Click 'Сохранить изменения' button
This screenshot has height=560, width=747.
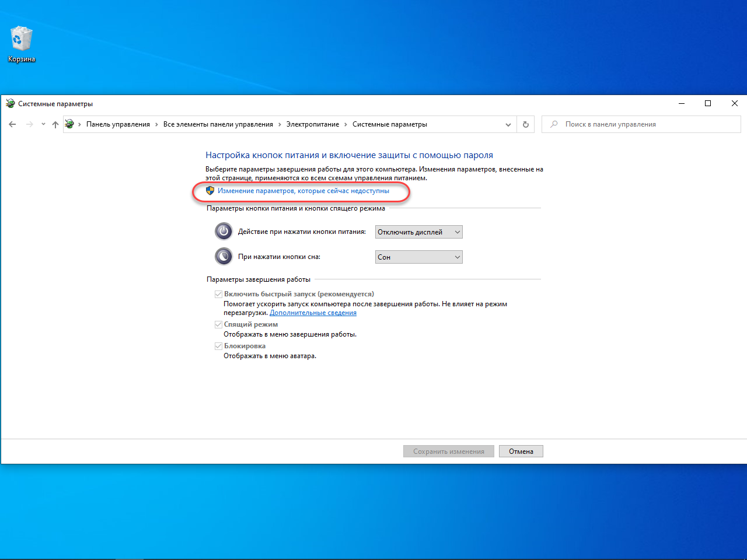point(449,452)
